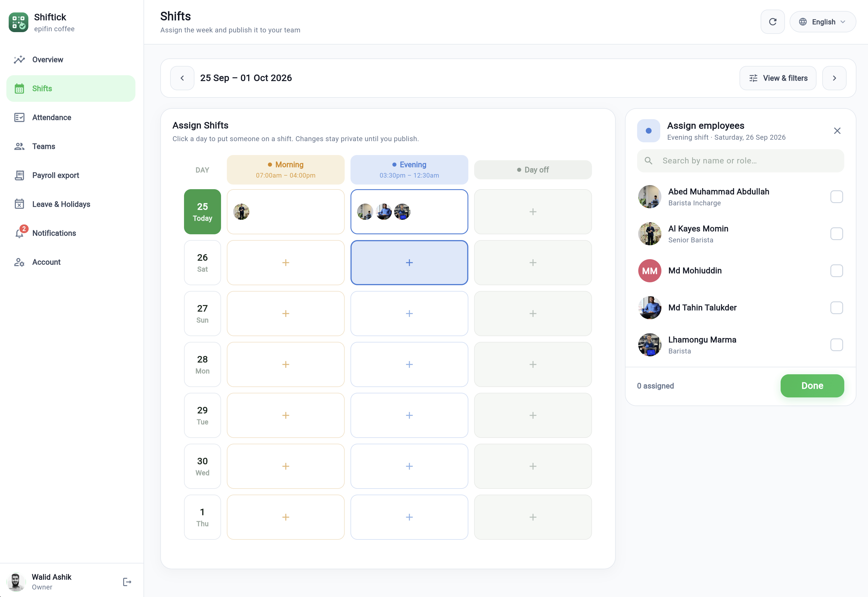Add an Evening shift on Mon 28
This screenshot has height=597, width=868.
[x=409, y=364]
